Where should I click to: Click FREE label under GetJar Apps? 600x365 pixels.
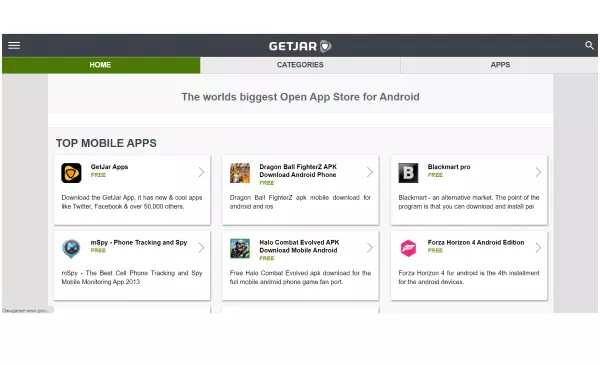tap(98, 175)
